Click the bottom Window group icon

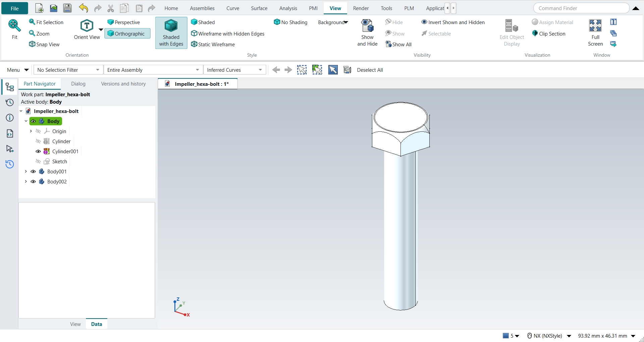(x=613, y=44)
